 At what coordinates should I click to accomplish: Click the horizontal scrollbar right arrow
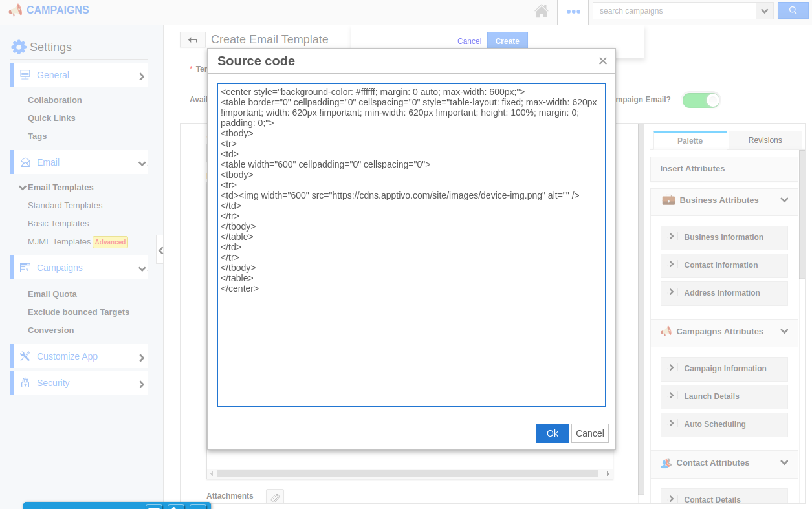pyautogui.click(x=608, y=474)
